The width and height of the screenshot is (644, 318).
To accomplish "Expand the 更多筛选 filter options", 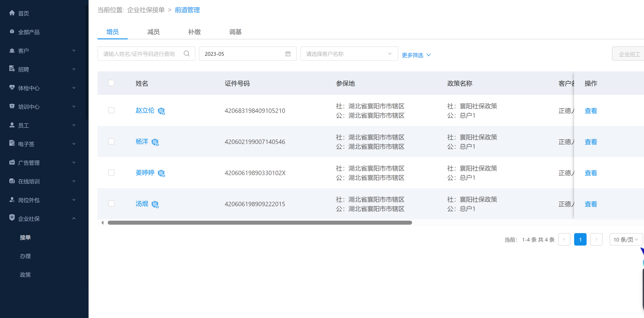I will [x=416, y=55].
